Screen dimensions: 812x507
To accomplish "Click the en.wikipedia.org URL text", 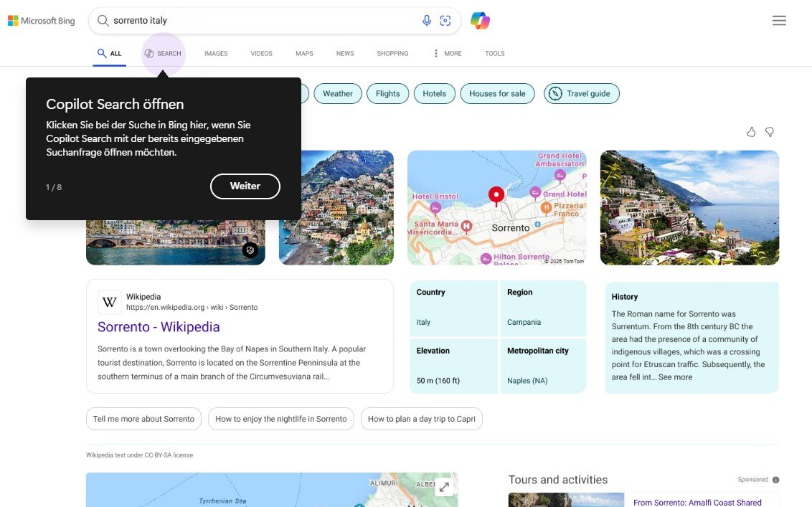I will tap(192, 307).
